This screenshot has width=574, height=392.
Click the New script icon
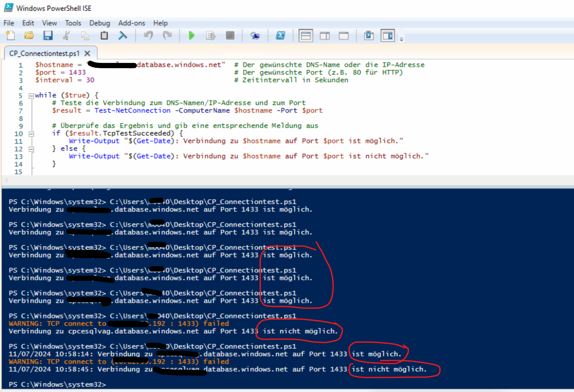(11, 36)
